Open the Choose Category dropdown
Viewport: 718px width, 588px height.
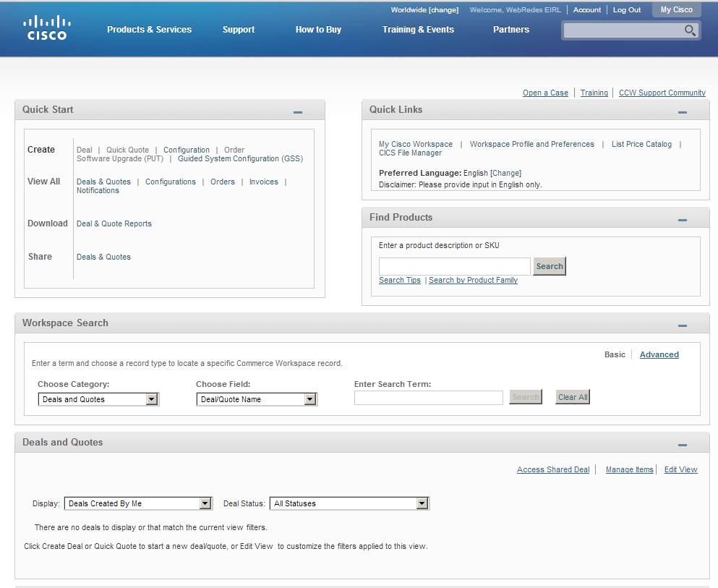click(x=98, y=399)
